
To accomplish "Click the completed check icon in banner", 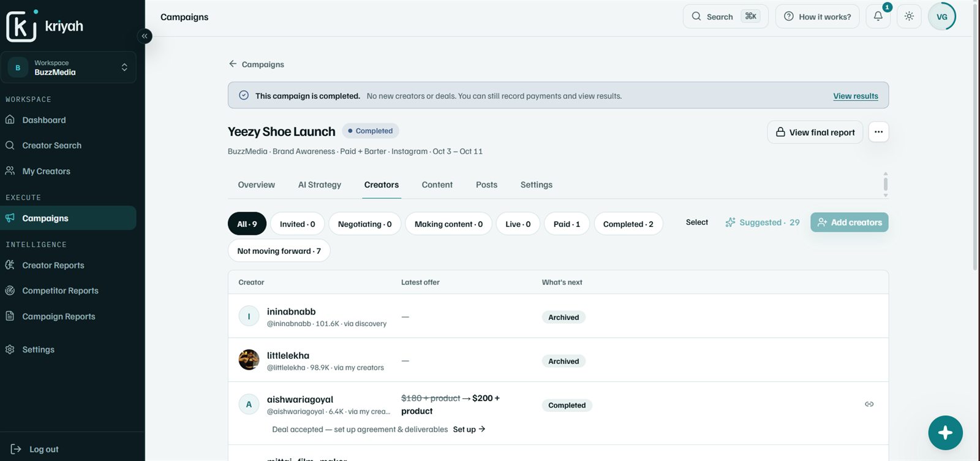I will tap(244, 96).
